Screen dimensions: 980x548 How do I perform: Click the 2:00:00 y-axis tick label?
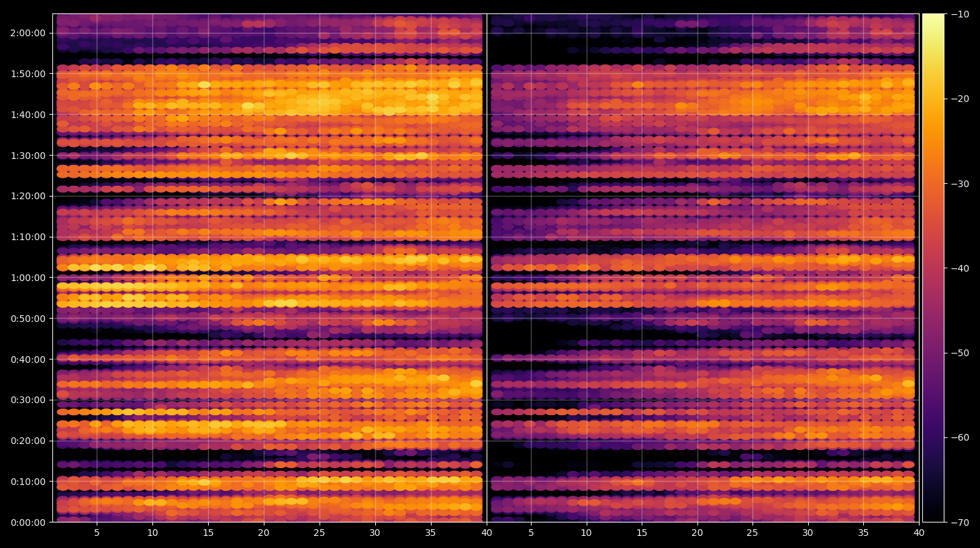28,33
